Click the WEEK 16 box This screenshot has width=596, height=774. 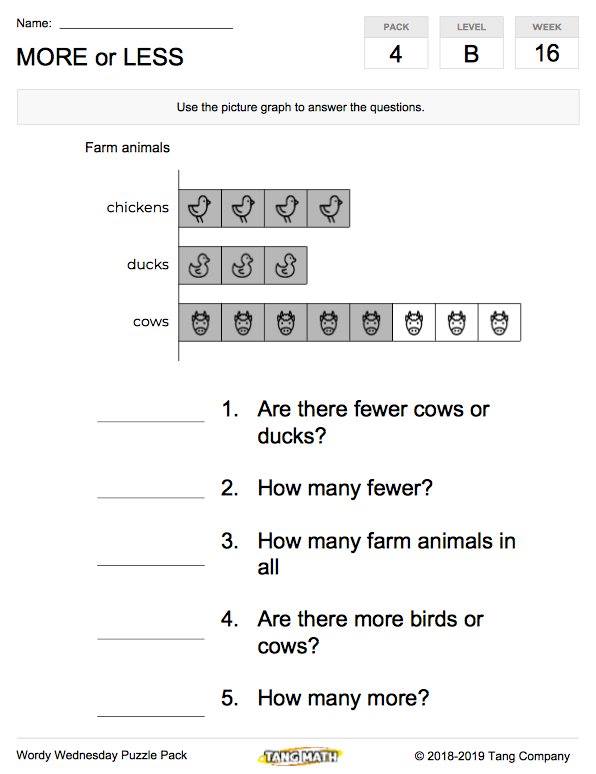pyautogui.click(x=547, y=42)
